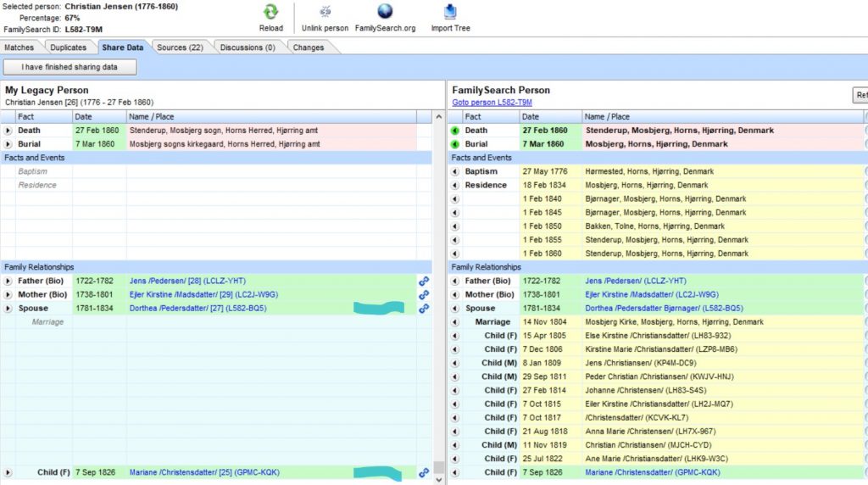Open the Discussions (0) tab
The width and height of the screenshot is (868, 485).
(x=248, y=47)
